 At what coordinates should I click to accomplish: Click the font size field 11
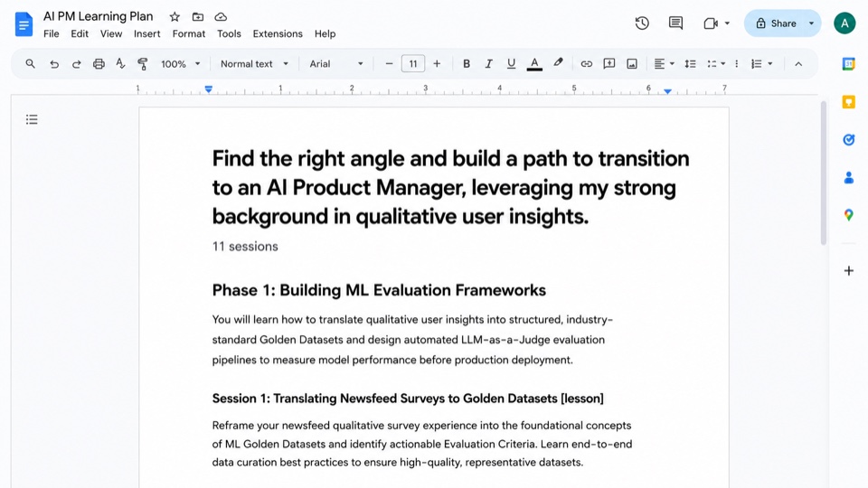point(413,63)
